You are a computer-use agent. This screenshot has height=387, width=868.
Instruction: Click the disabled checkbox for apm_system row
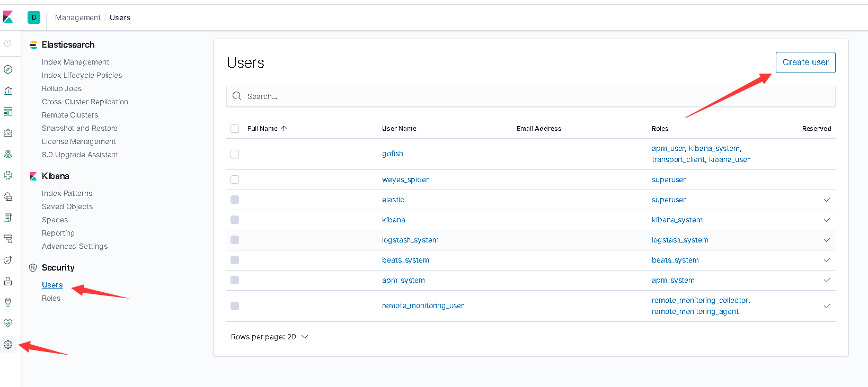click(x=235, y=280)
